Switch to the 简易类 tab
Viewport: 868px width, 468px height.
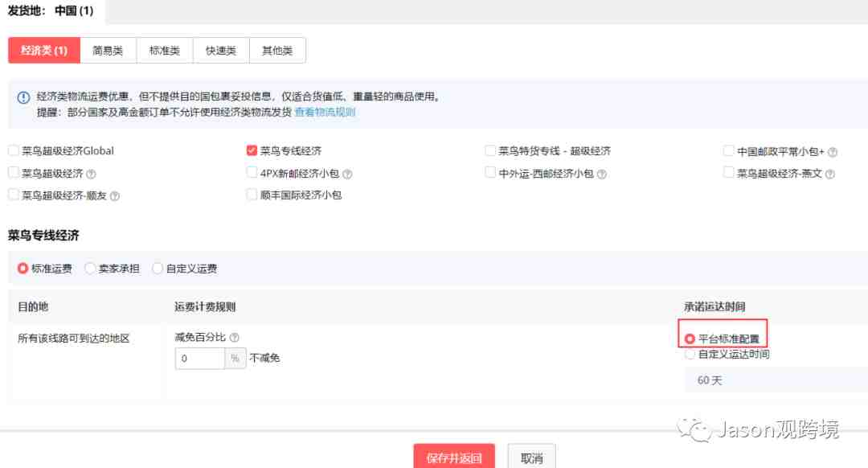click(108, 51)
